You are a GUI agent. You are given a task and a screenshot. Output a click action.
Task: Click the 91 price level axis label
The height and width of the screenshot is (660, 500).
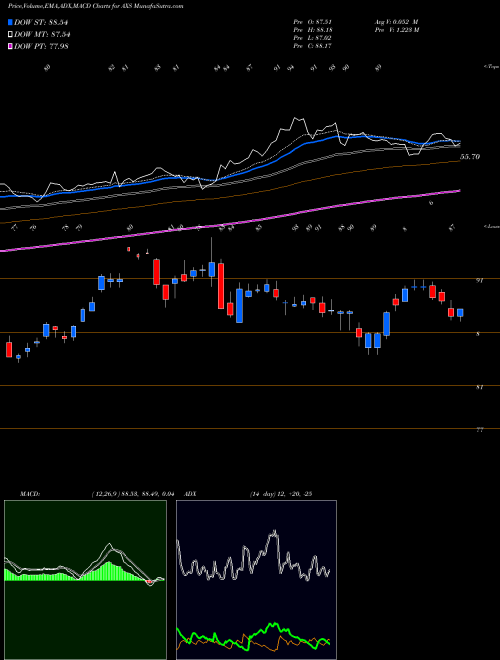pos(479,281)
